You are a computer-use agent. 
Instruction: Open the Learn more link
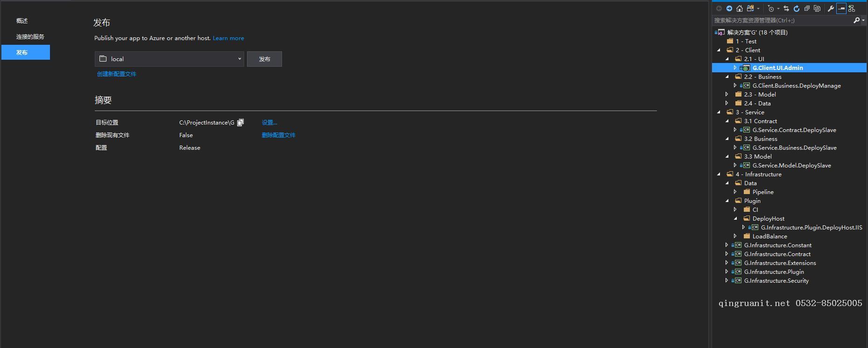click(x=228, y=38)
